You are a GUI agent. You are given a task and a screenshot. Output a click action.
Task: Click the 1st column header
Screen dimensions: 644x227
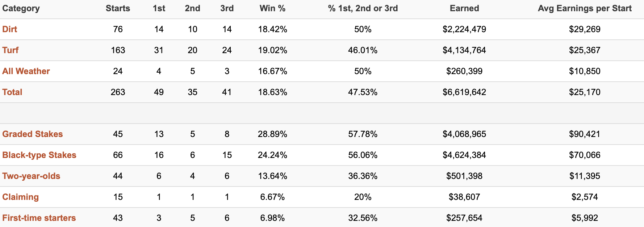pyautogui.click(x=159, y=8)
